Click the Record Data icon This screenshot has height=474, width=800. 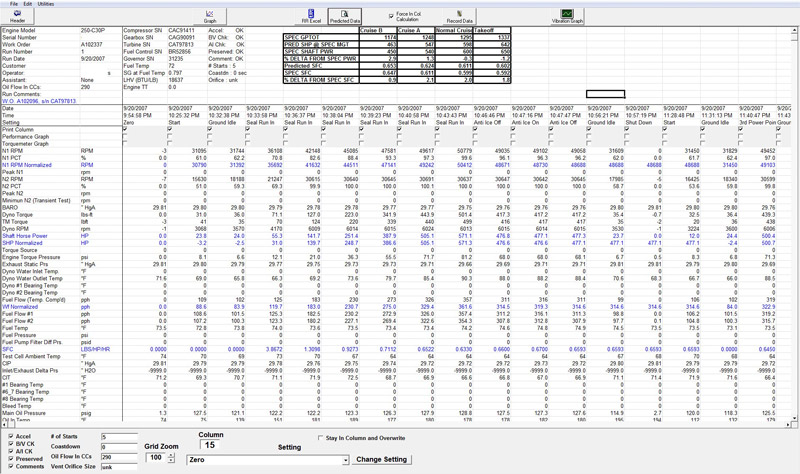(x=460, y=16)
